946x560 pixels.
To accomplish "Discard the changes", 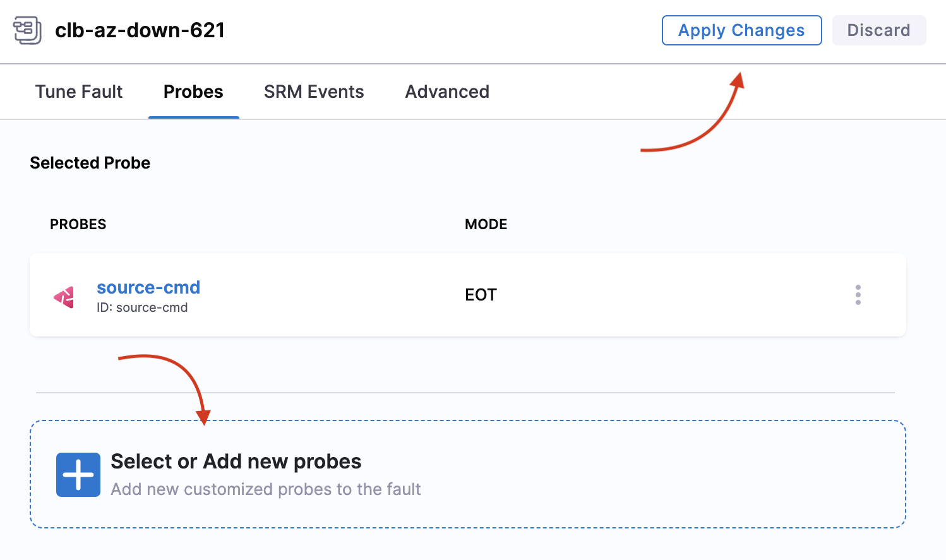I will coord(878,30).
